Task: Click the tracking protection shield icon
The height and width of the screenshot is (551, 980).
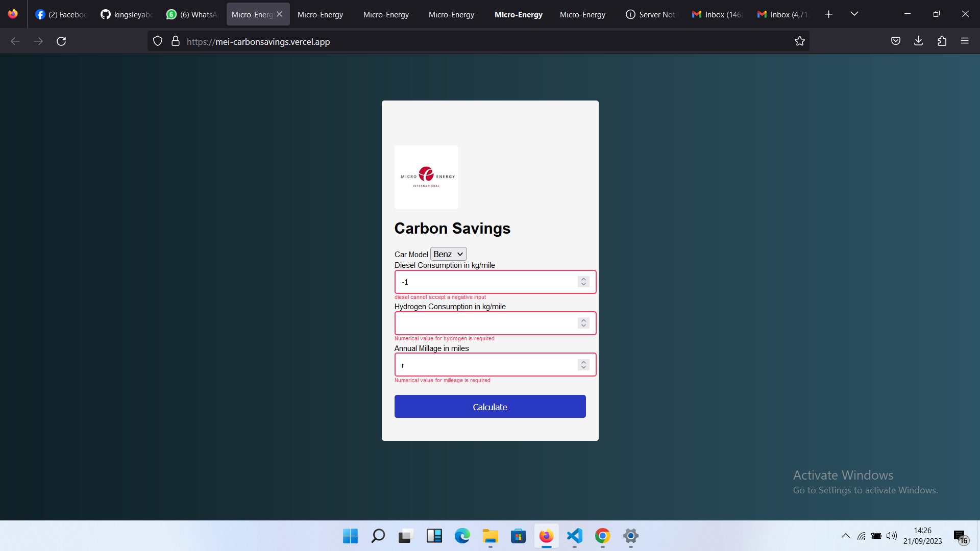Action: (158, 41)
